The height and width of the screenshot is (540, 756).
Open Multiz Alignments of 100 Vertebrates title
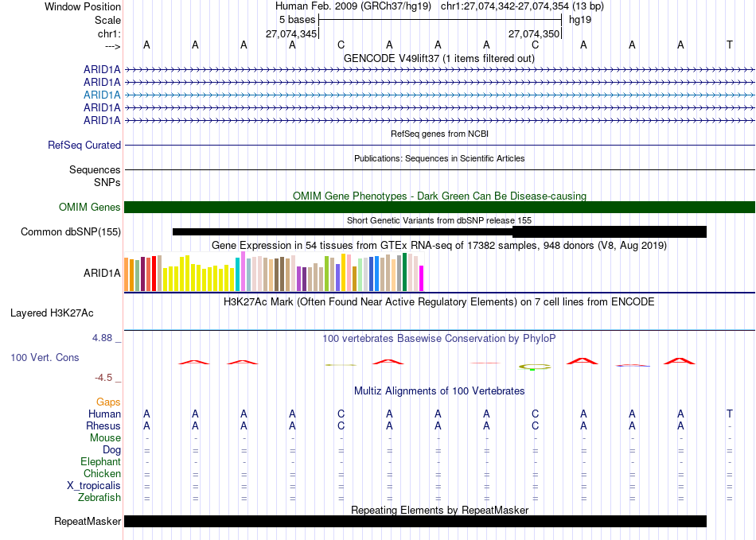coord(439,391)
